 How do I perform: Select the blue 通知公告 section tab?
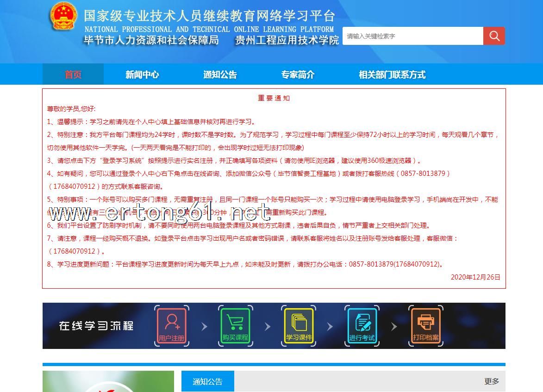207,381
